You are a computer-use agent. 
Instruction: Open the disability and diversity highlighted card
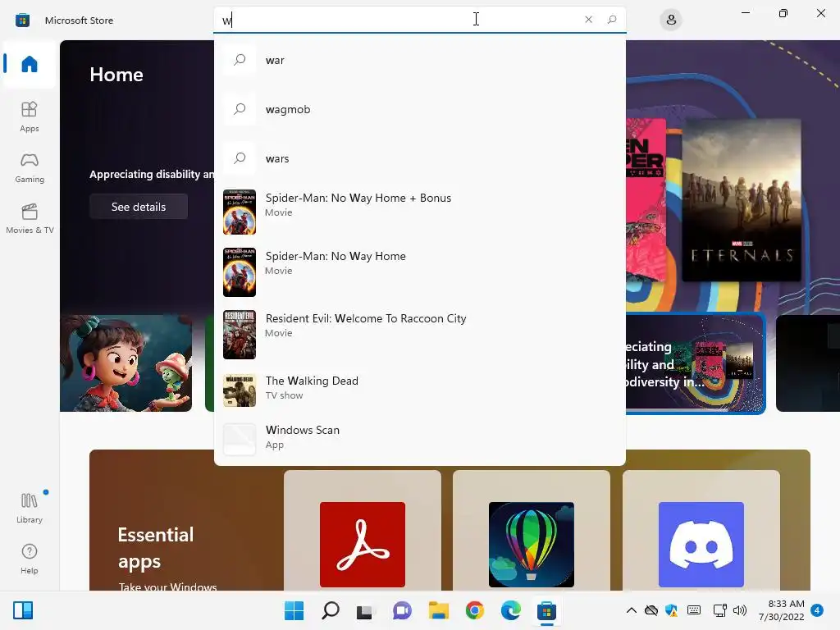coord(696,364)
